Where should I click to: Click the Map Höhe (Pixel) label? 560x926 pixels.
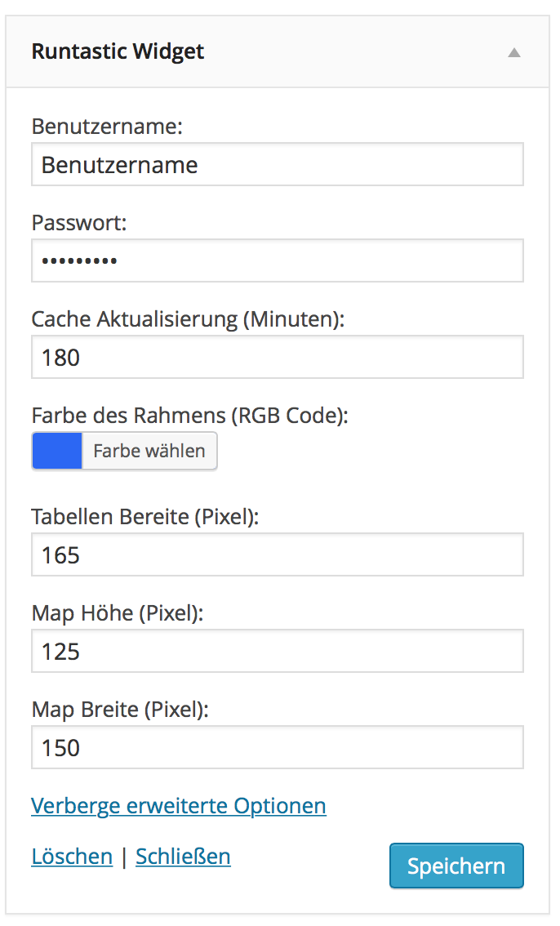[117, 612]
